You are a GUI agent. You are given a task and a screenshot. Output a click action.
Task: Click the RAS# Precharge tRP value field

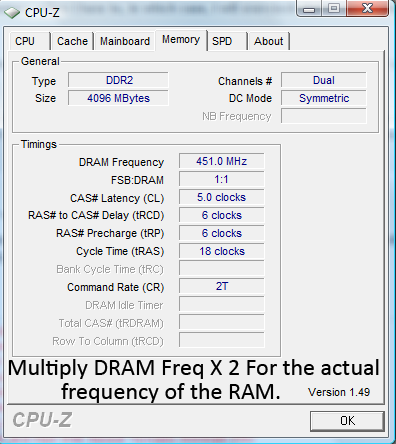click(222, 233)
